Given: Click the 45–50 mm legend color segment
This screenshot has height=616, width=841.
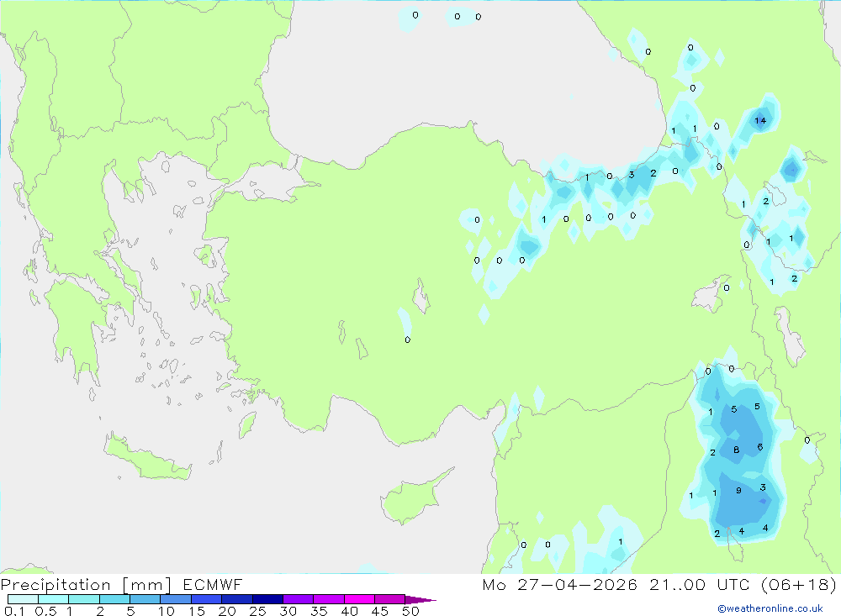Looking at the screenshot, I should [x=389, y=599].
